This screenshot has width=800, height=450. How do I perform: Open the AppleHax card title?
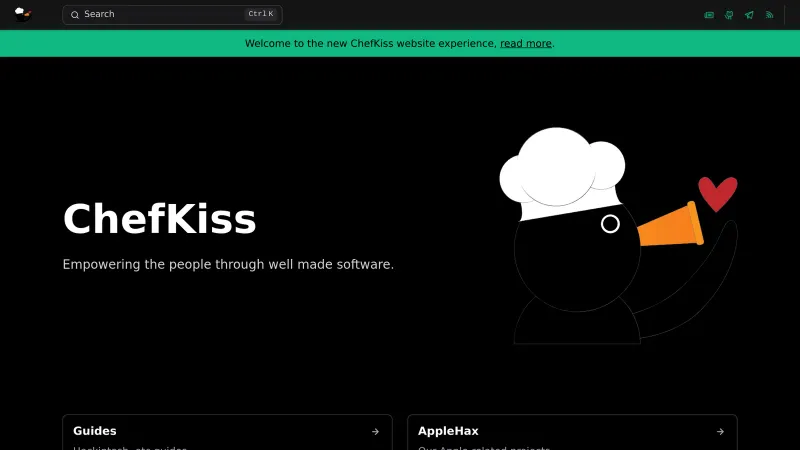448,431
